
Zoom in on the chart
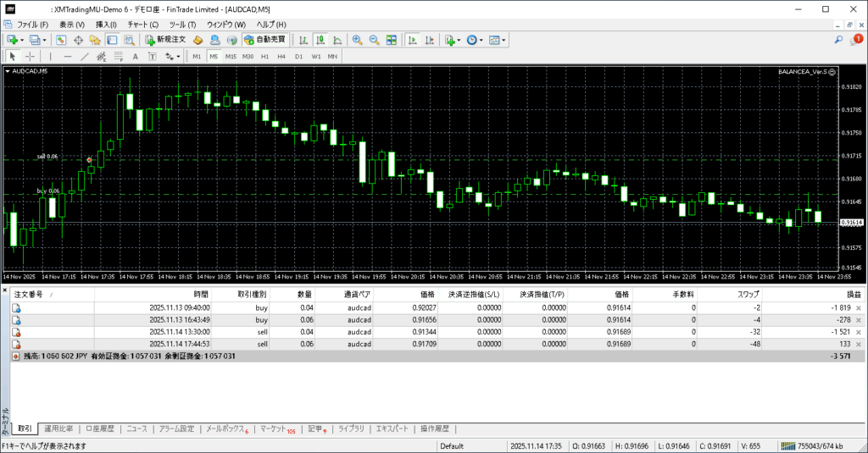pos(357,40)
